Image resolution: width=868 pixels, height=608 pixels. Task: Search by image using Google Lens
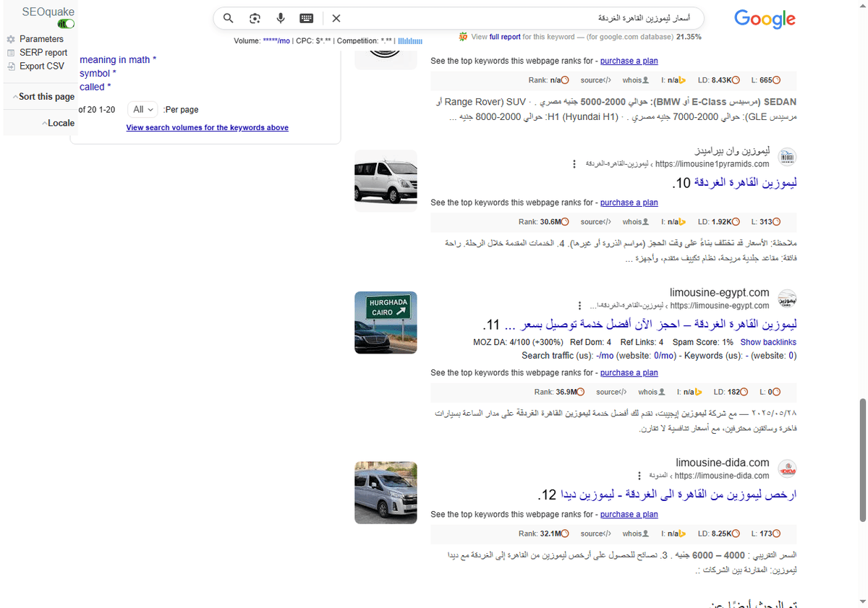255,18
